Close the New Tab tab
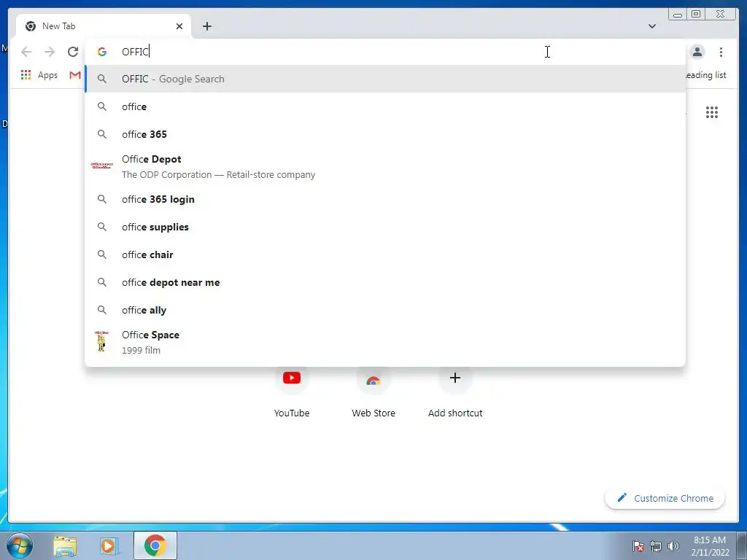747x560 pixels. click(179, 26)
